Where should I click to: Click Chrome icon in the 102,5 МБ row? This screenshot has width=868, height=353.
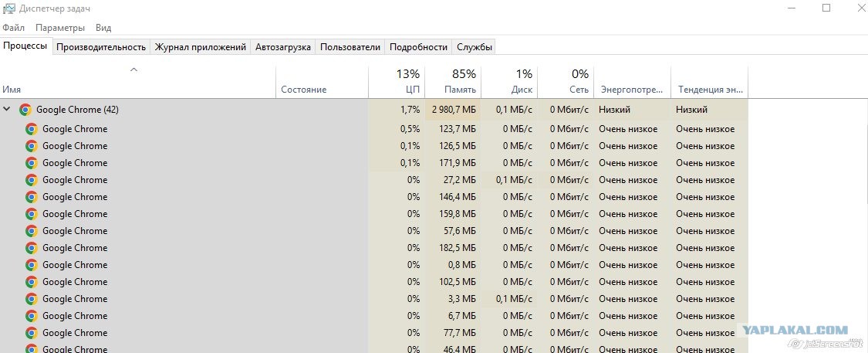pyautogui.click(x=32, y=282)
